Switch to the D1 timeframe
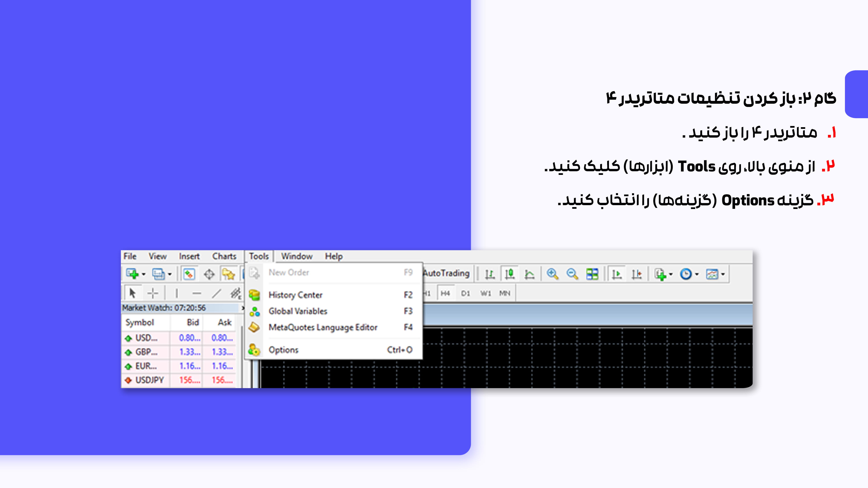This screenshot has height=488, width=868. pos(465,293)
